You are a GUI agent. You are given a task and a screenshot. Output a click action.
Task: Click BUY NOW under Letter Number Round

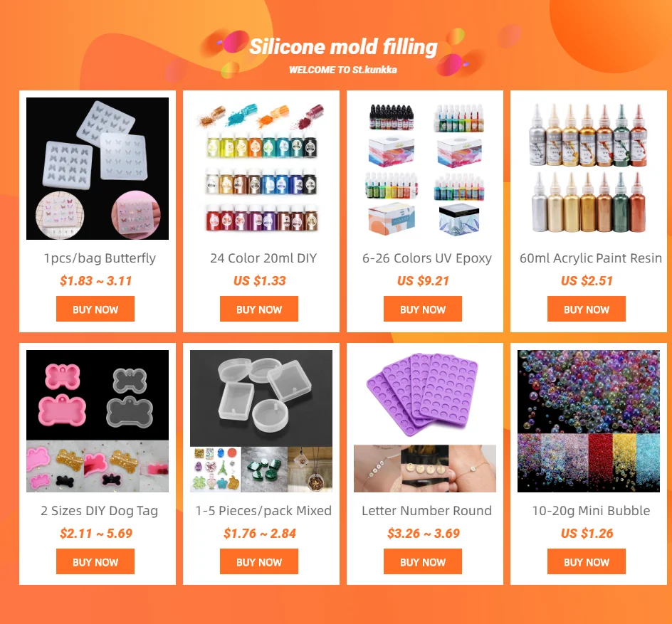pyautogui.click(x=423, y=561)
